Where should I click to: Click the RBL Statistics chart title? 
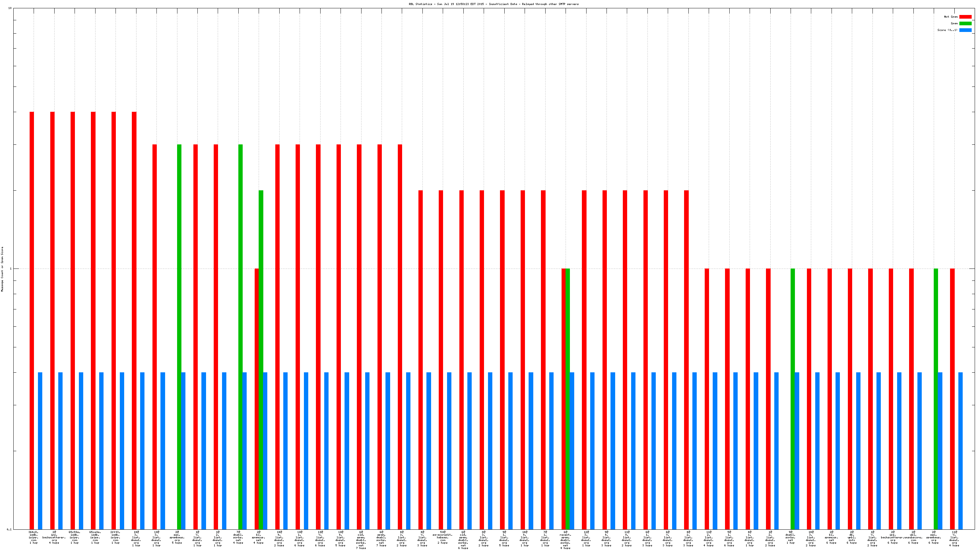[493, 4]
